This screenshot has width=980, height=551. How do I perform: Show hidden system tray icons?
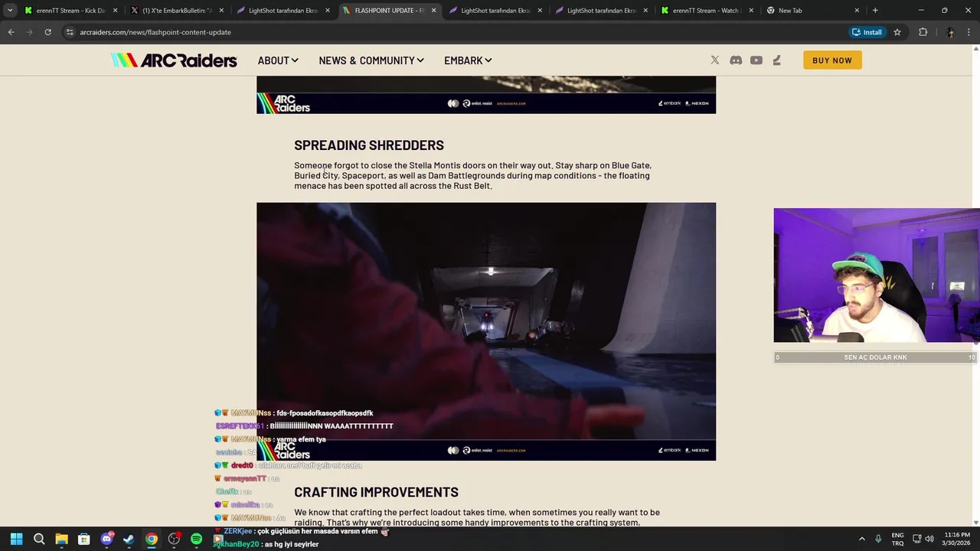coord(861,539)
